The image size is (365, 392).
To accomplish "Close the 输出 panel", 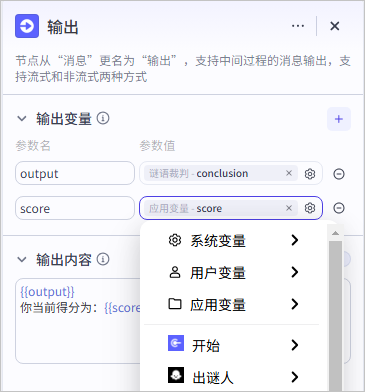I will pyautogui.click(x=334, y=26).
